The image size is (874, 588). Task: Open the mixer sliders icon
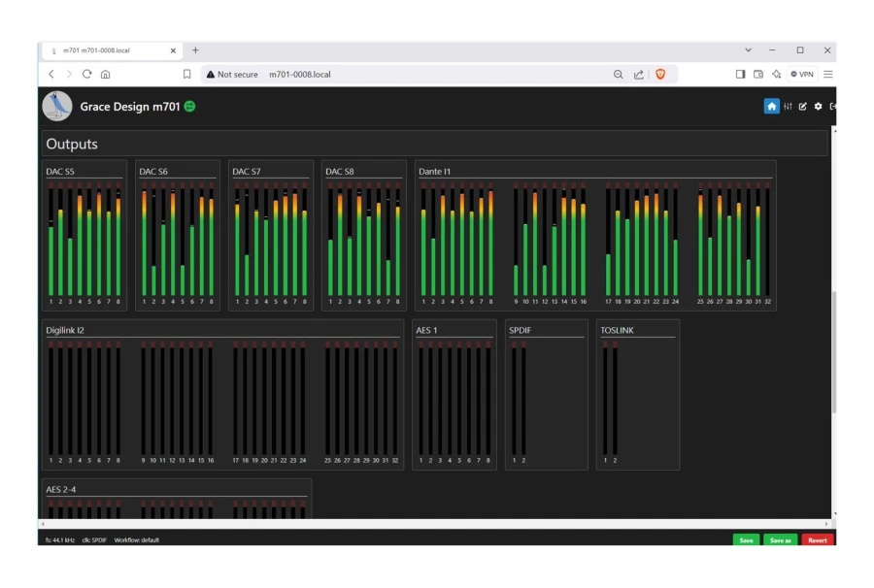point(788,107)
